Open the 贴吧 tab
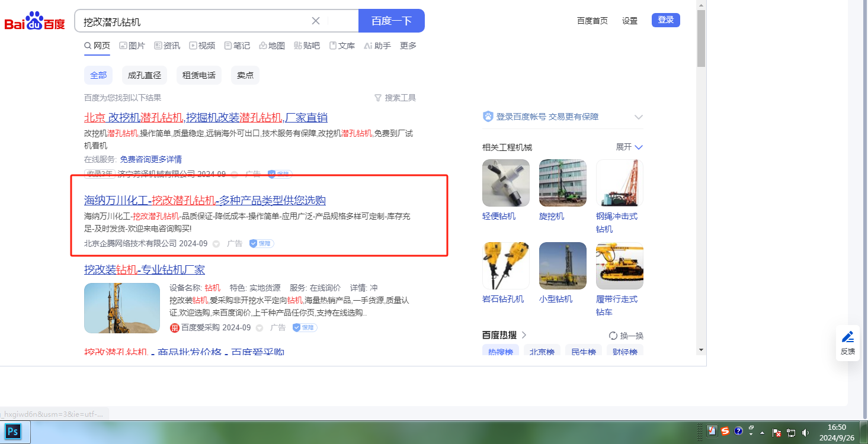Screen dimensions: 868x444 [307, 46]
